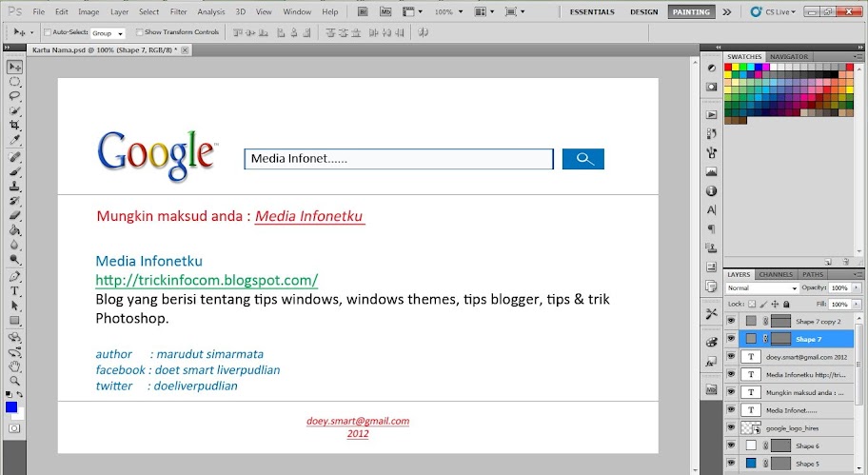Enable the Auto-Select checkbox
This screenshot has height=475, width=868.
coord(48,32)
